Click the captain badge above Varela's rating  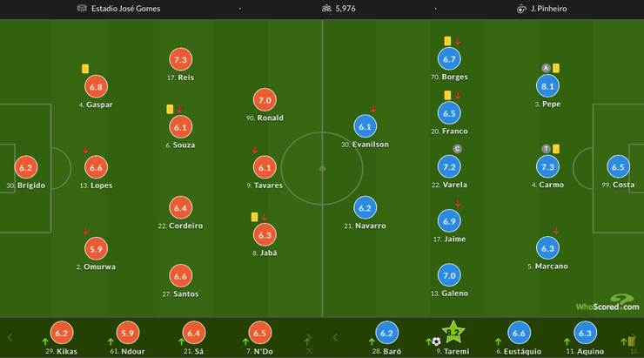(x=458, y=149)
